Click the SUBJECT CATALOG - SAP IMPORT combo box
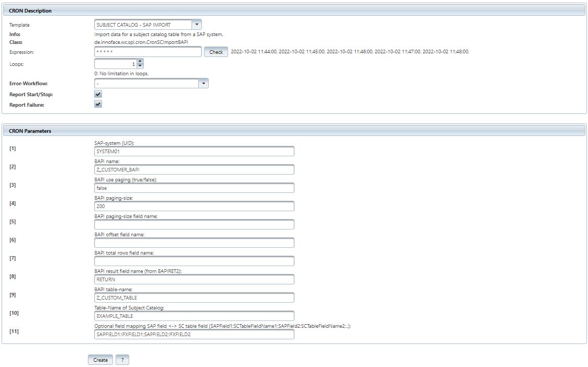This screenshot has height=367, width=588. [148, 25]
